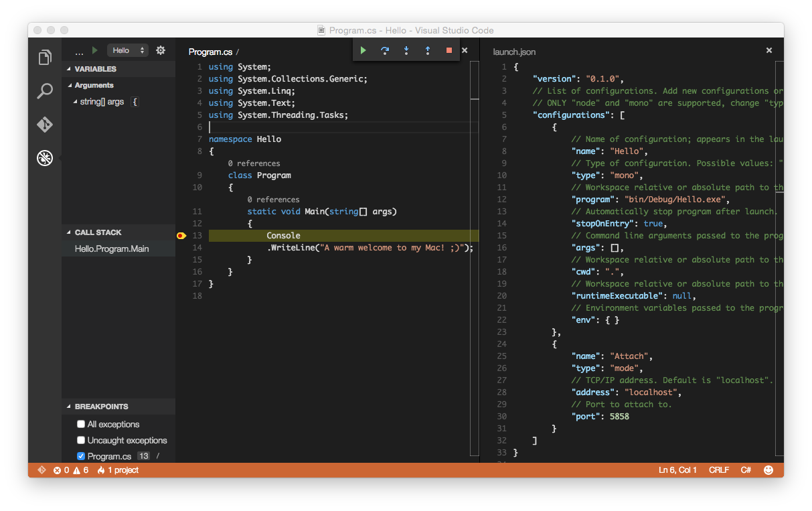
Task: Open launch.json with the gear icon
Action: point(161,50)
